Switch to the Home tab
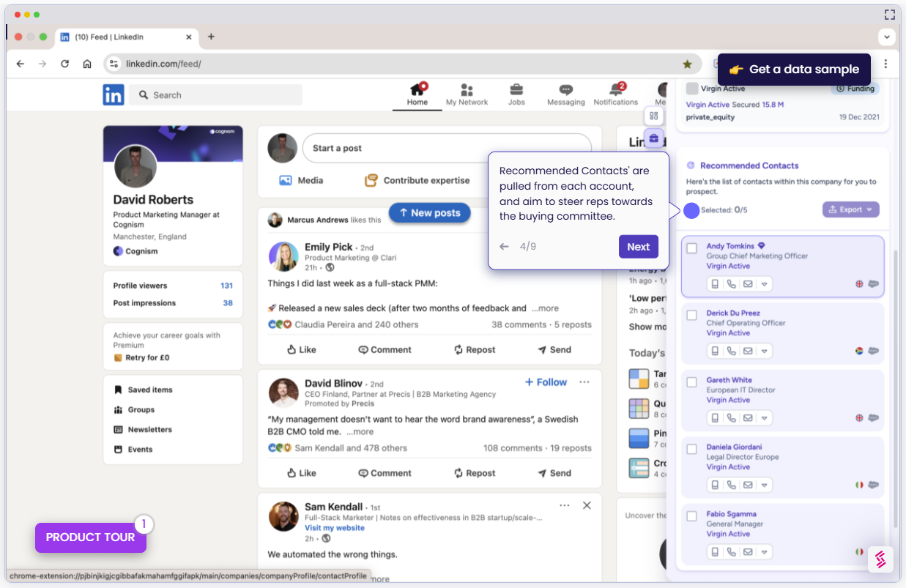 coord(417,94)
